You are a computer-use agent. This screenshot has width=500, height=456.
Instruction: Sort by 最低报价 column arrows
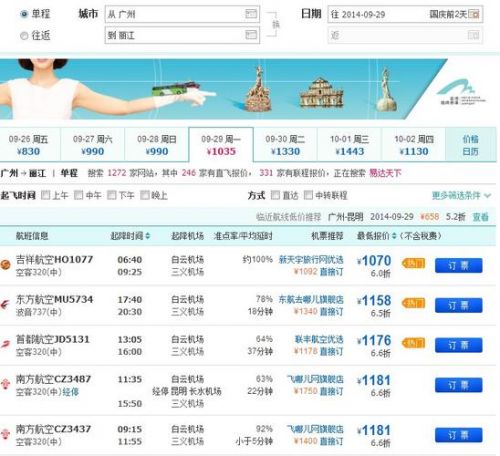coord(394,236)
